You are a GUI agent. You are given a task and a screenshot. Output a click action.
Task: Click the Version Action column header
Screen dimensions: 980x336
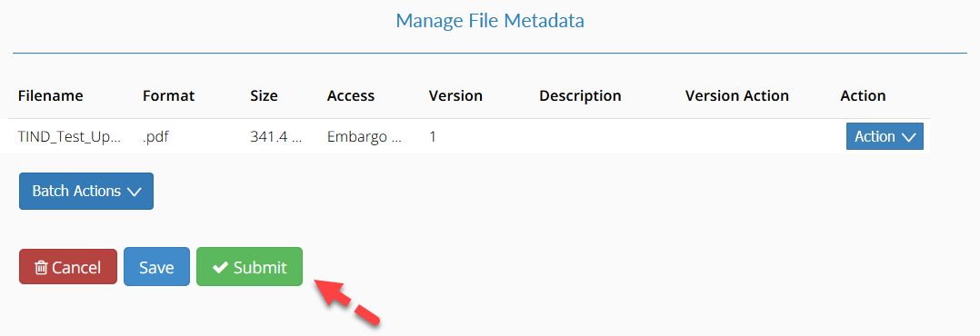[x=737, y=96]
